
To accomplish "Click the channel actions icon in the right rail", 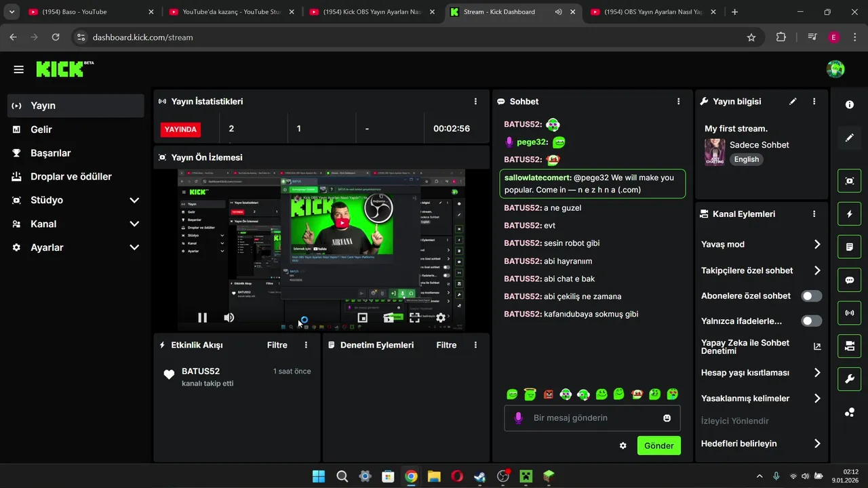I will [x=850, y=346].
